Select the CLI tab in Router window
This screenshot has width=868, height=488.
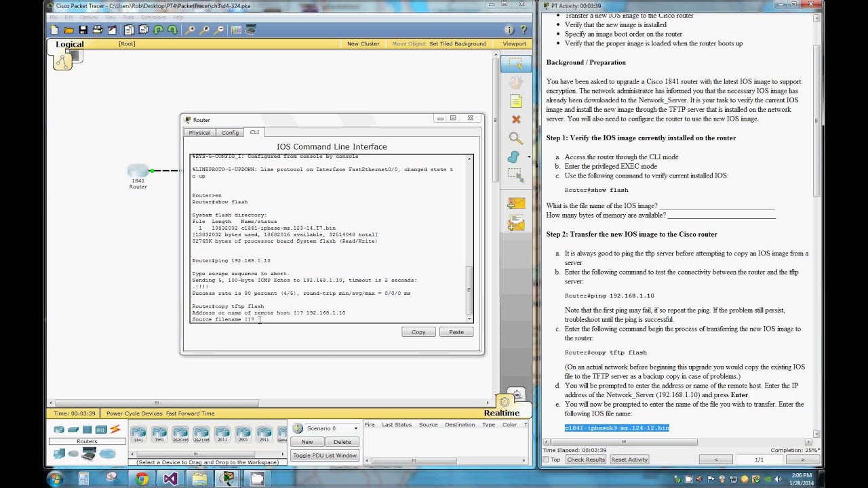(254, 132)
